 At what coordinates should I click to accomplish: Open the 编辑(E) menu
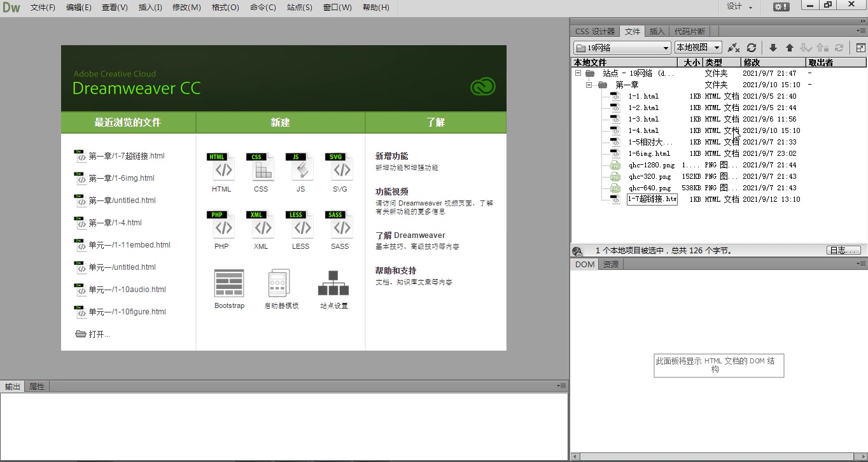(79, 8)
